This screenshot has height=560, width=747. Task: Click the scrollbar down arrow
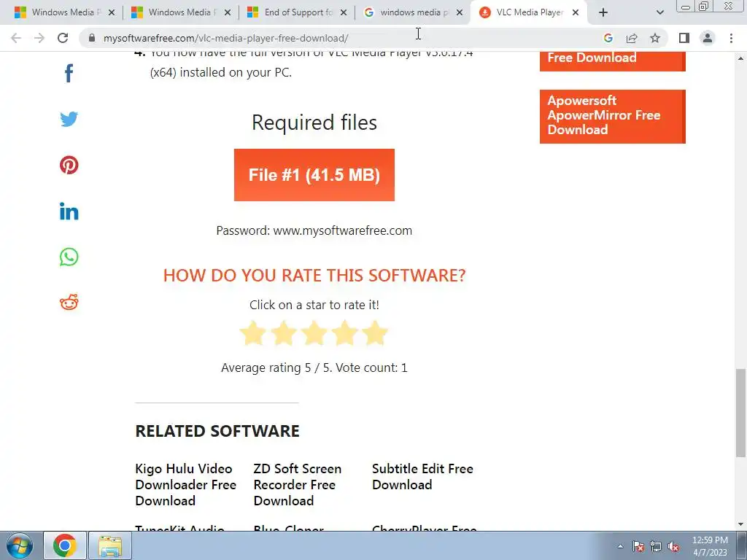(x=741, y=525)
